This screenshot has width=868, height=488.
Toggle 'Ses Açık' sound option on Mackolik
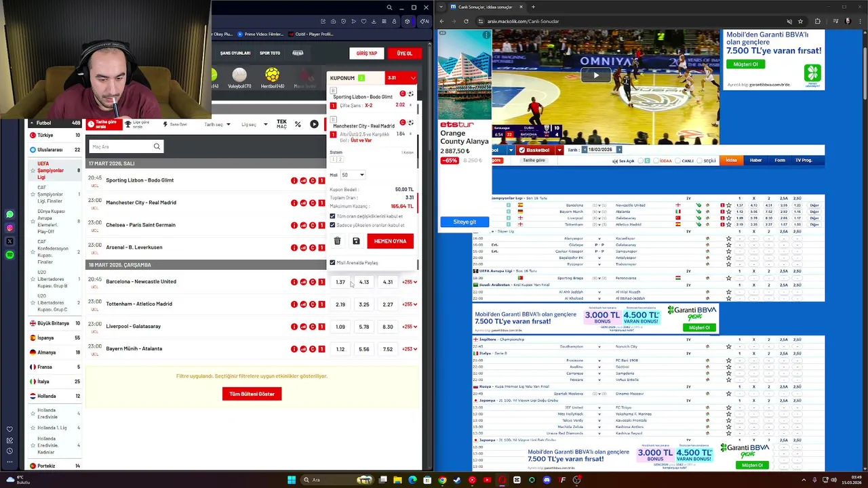point(623,161)
